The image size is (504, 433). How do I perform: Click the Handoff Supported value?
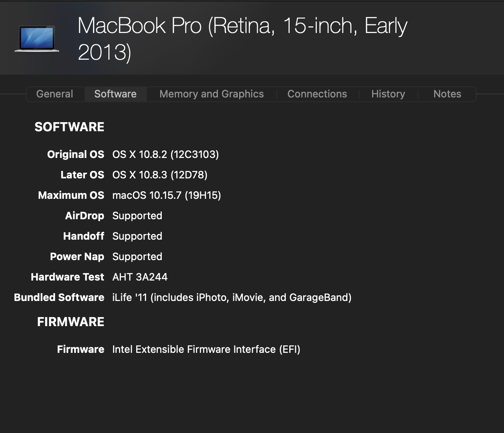tap(137, 236)
